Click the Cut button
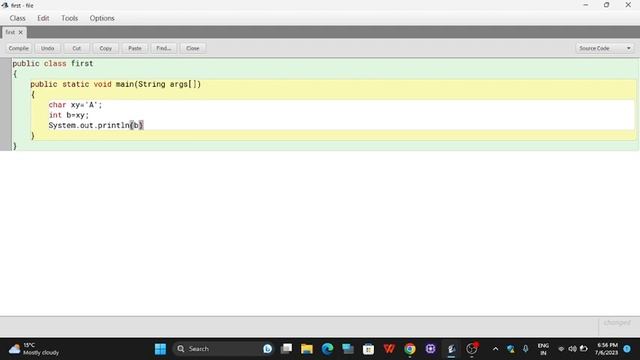 pos(76,48)
